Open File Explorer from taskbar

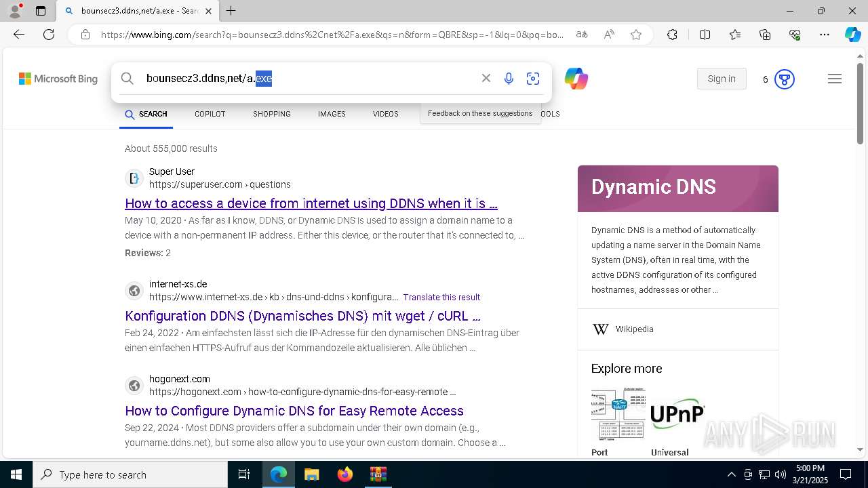point(311,474)
